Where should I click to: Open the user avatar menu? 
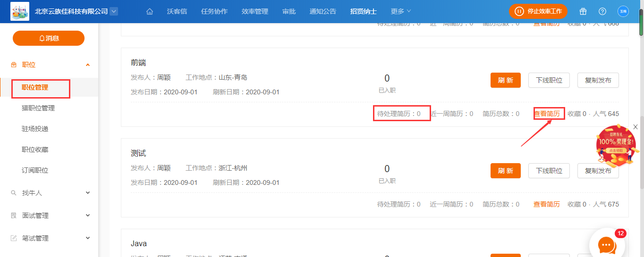pyautogui.click(x=623, y=11)
